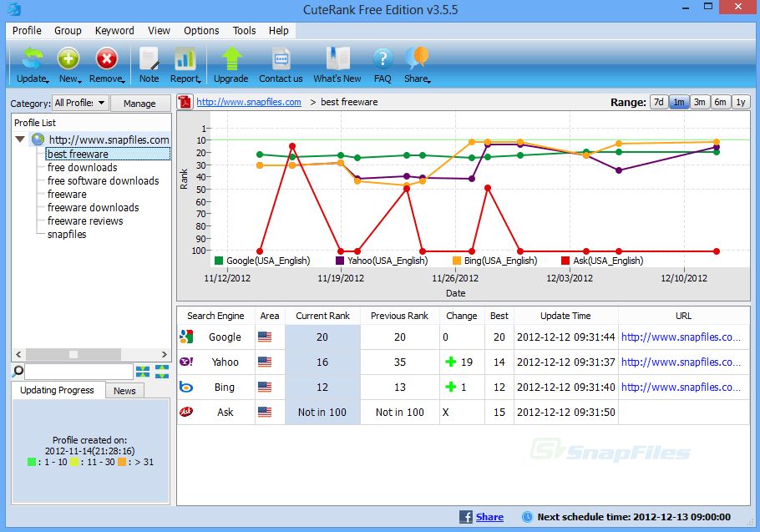
Task: Open the URL link in Google row
Action: pos(681,337)
